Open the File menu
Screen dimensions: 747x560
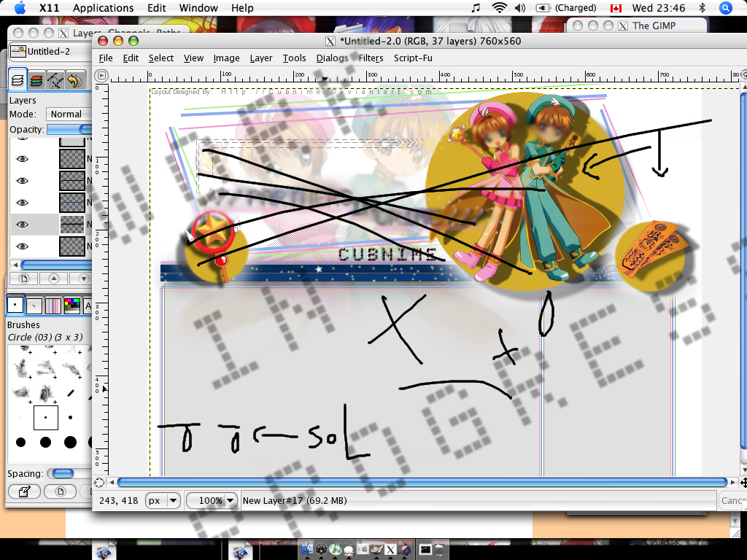tap(106, 58)
